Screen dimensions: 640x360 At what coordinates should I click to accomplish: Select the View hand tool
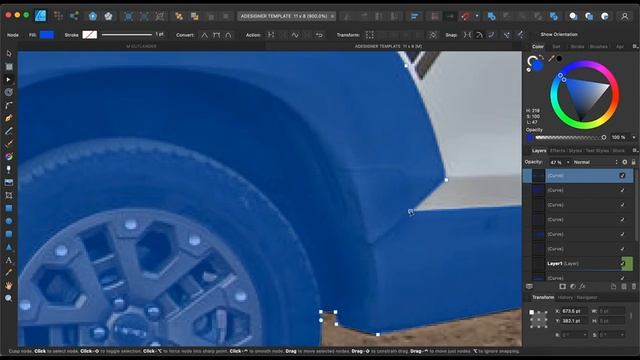coord(9,286)
